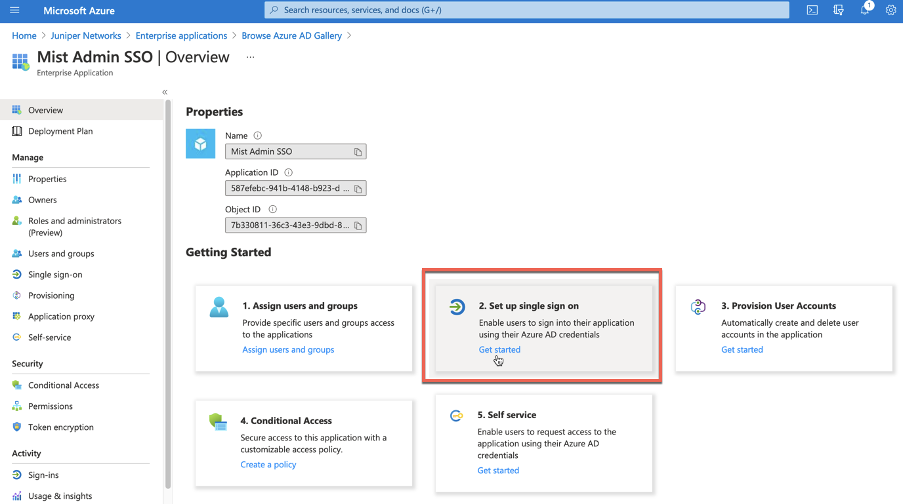Copy the application Name value

358,152
